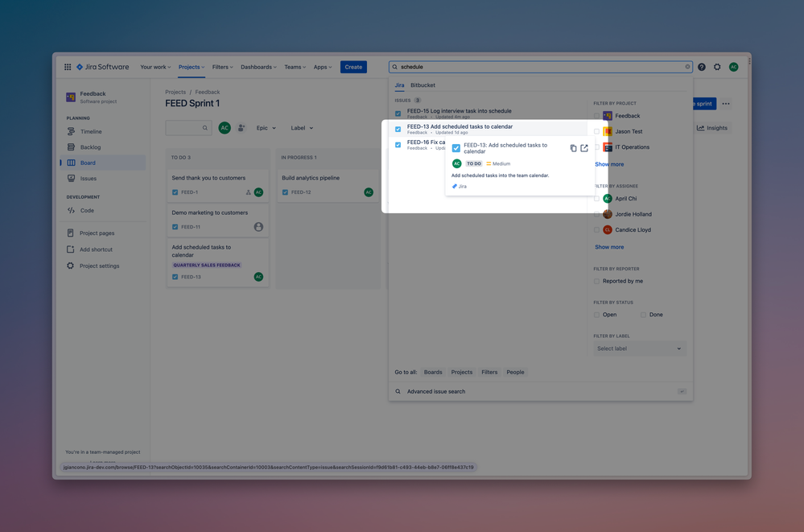
Task: Click inside the schedule search field
Action: [541, 67]
